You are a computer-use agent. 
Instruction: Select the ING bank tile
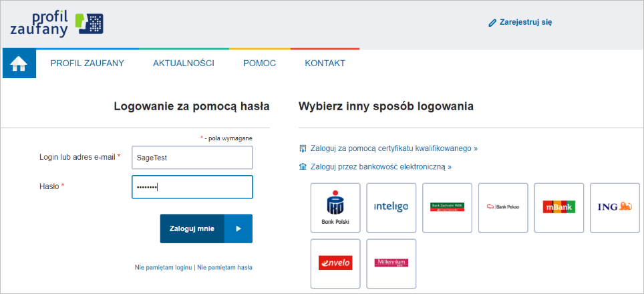[x=614, y=208]
